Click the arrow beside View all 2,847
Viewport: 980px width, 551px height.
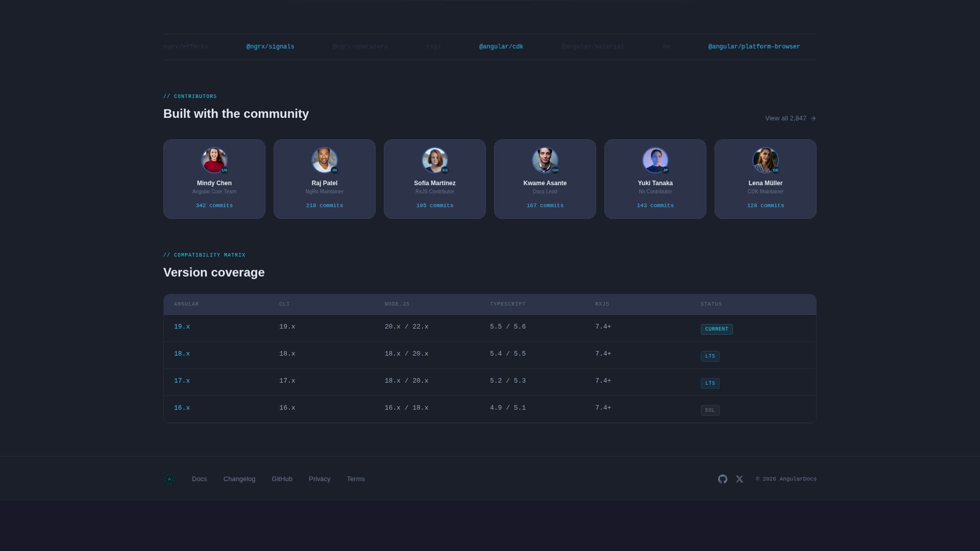(812, 118)
